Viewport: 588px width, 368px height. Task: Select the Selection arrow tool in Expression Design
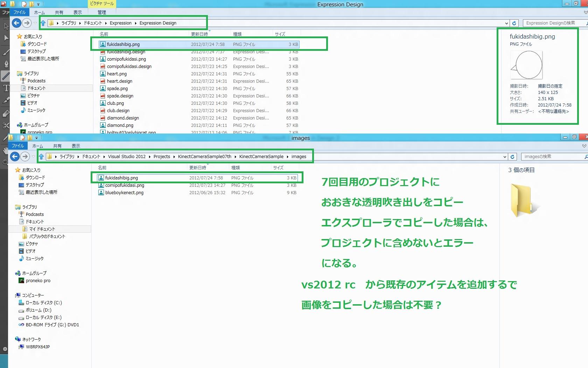coord(6,26)
